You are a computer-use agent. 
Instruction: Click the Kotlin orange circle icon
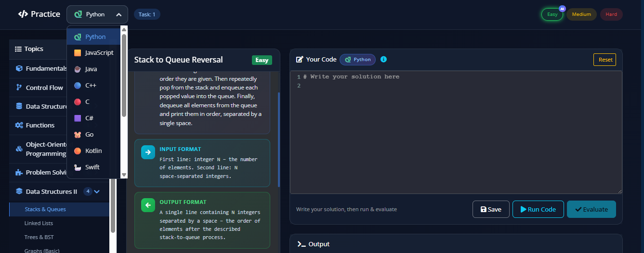[x=78, y=151]
